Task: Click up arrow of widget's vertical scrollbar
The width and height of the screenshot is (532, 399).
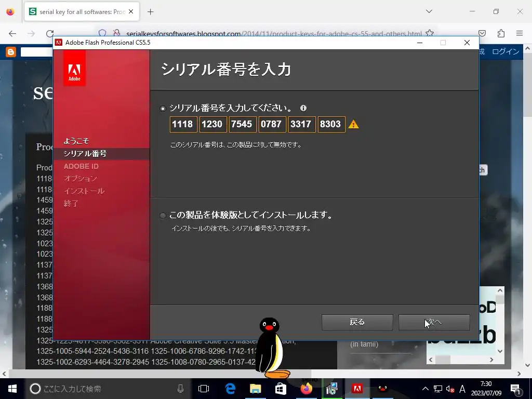Action: coord(500,290)
